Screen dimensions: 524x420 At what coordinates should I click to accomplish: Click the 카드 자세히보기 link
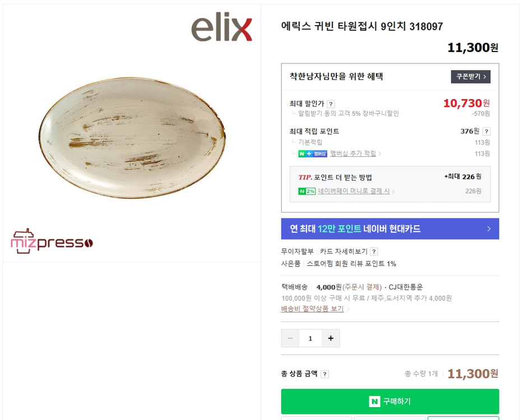point(344,252)
